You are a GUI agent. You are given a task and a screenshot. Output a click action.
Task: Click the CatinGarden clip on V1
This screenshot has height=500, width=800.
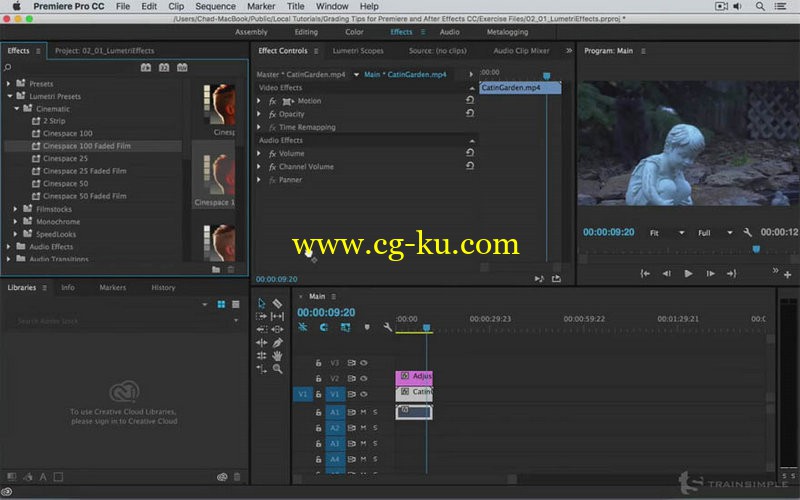pyautogui.click(x=414, y=393)
